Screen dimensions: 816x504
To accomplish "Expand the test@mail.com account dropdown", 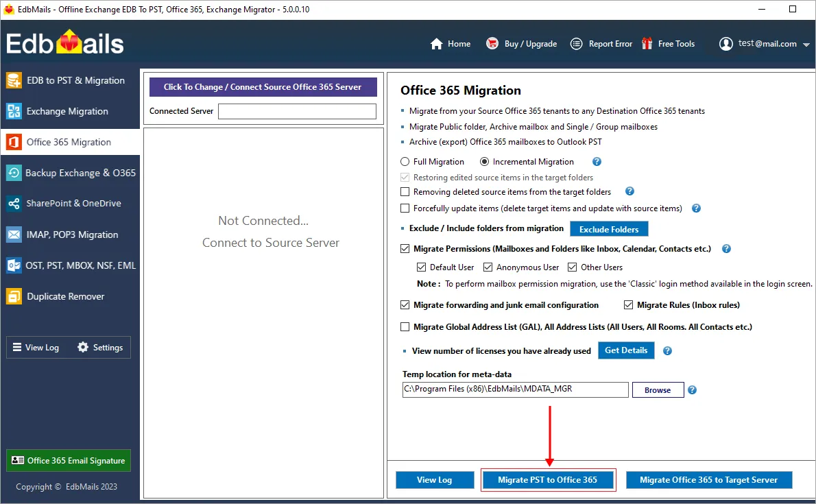I will point(806,43).
